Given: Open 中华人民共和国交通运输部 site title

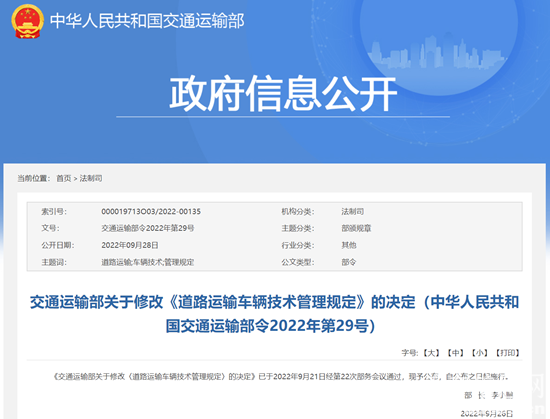Looking at the screenshot, I should pos(147,21).
